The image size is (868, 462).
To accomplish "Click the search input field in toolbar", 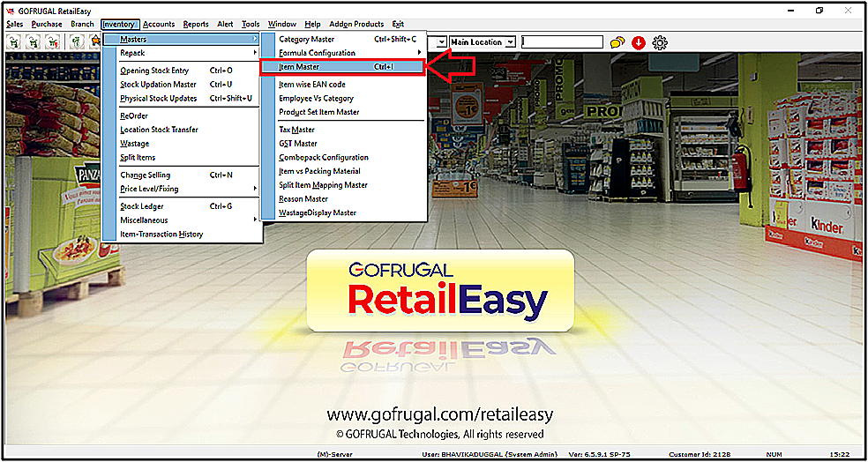I will pos(562,42).
